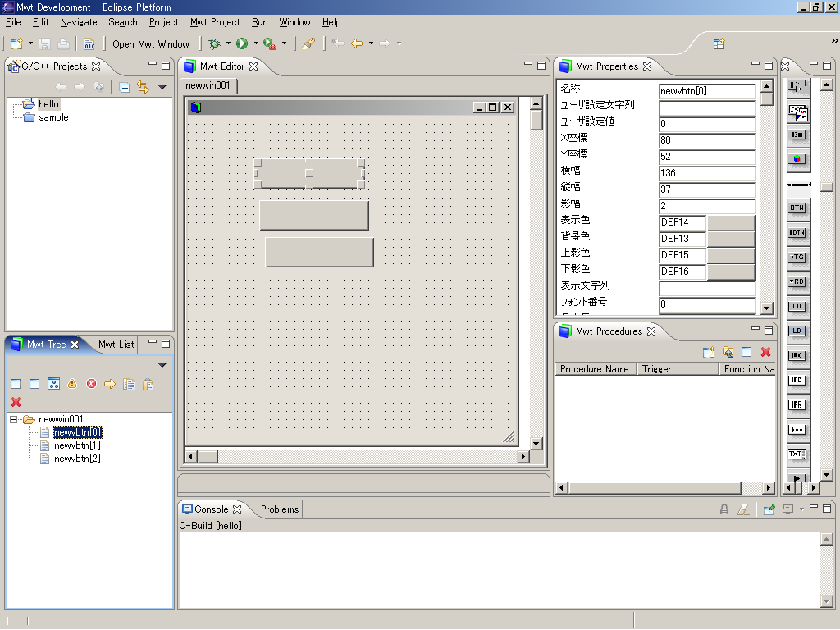Select the FBTN widget in the palette
The height and width of the screenshot is (630, 840).
pos(797,232)
